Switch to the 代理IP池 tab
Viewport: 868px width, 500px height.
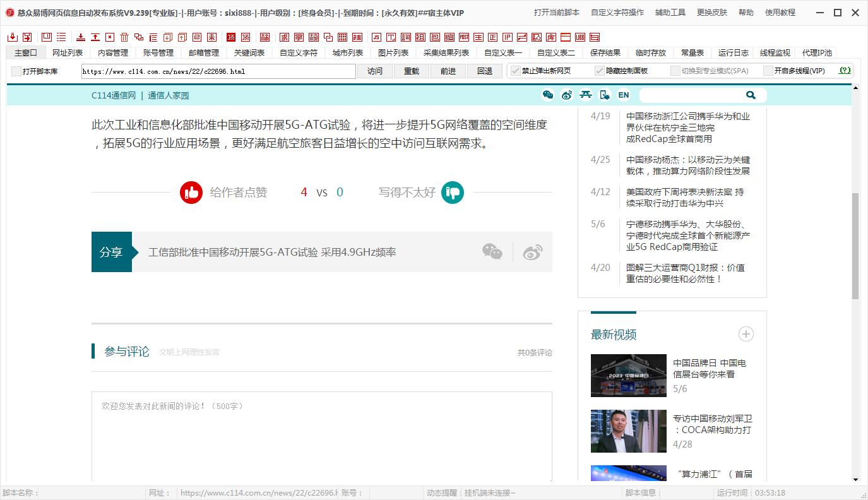click(x=817, y=53)
